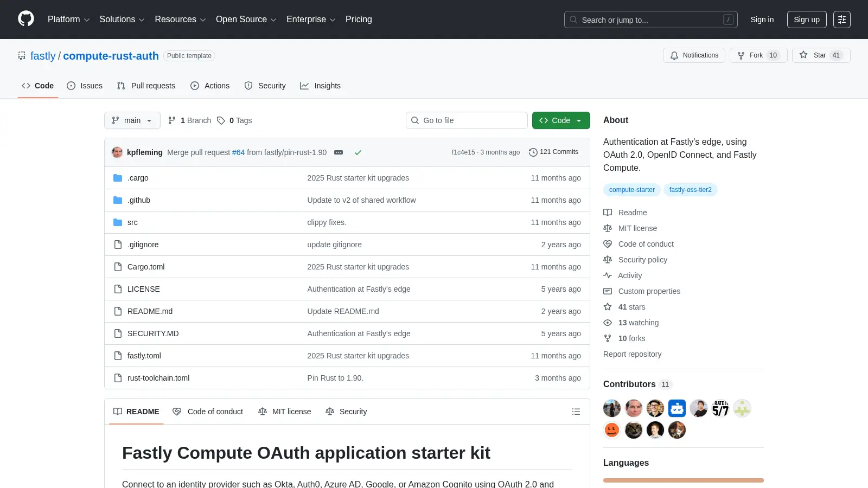Click the Languages color bar
Viewport: 868px width, 488px height.
[x=684, y=480]
